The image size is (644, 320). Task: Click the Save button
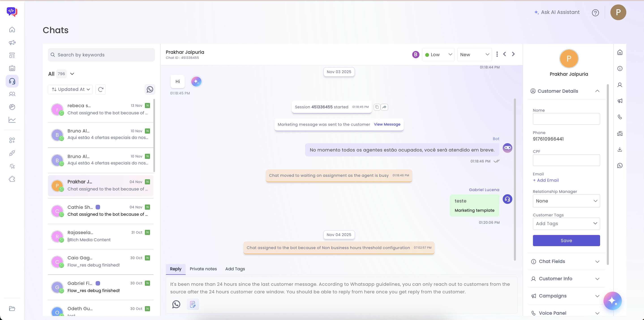click(x=566, y=241)
